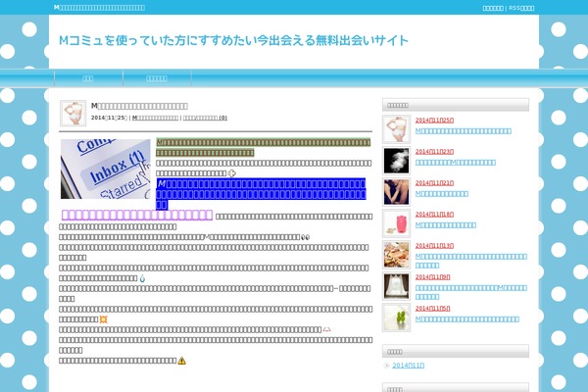This screenshot has height=392, width=588.
Task: Open the post title under 2014 11/21
Action: point(442,194)
